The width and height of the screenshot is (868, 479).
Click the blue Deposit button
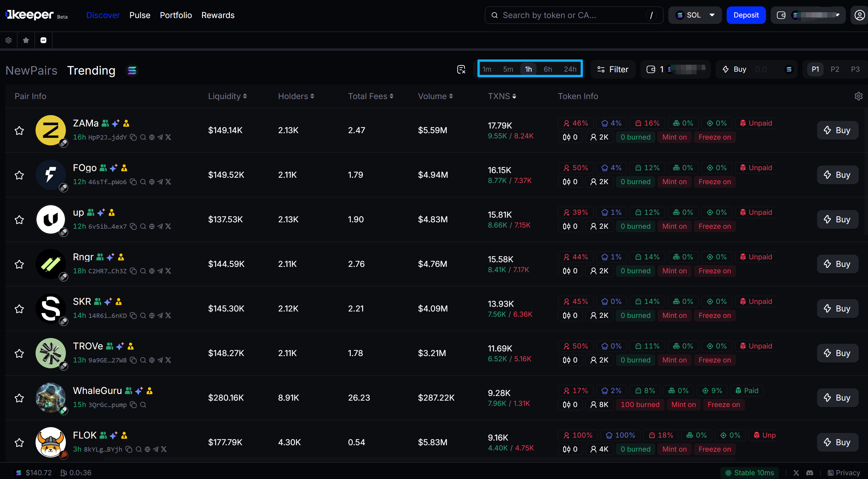pos(746,15)
